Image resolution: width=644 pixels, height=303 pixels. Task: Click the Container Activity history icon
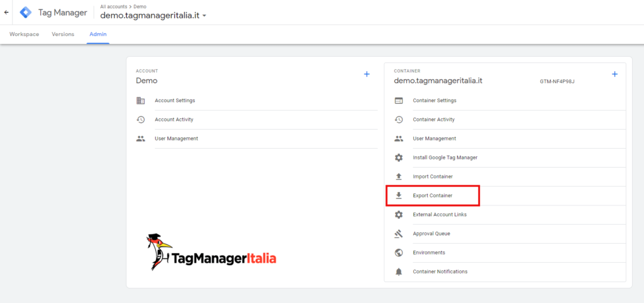tap(398, 120)
